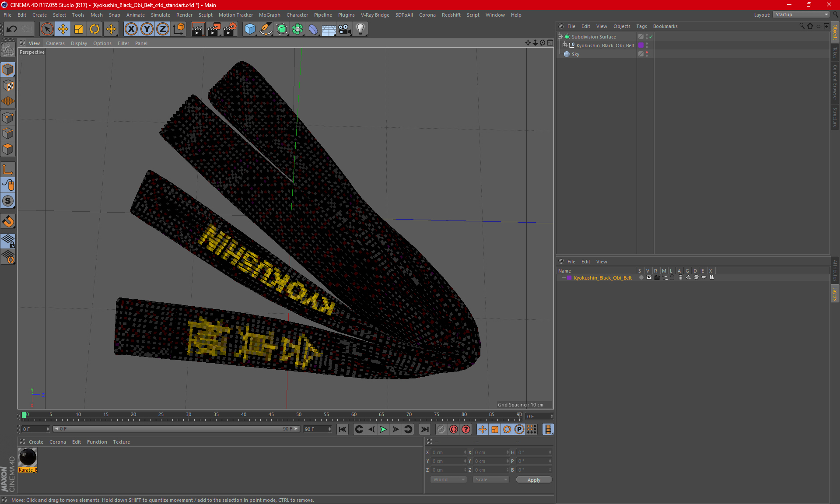Toggle layer visibility eye for Kyokushin layer
The image size is (840, 504).
(x=649, y=277)
